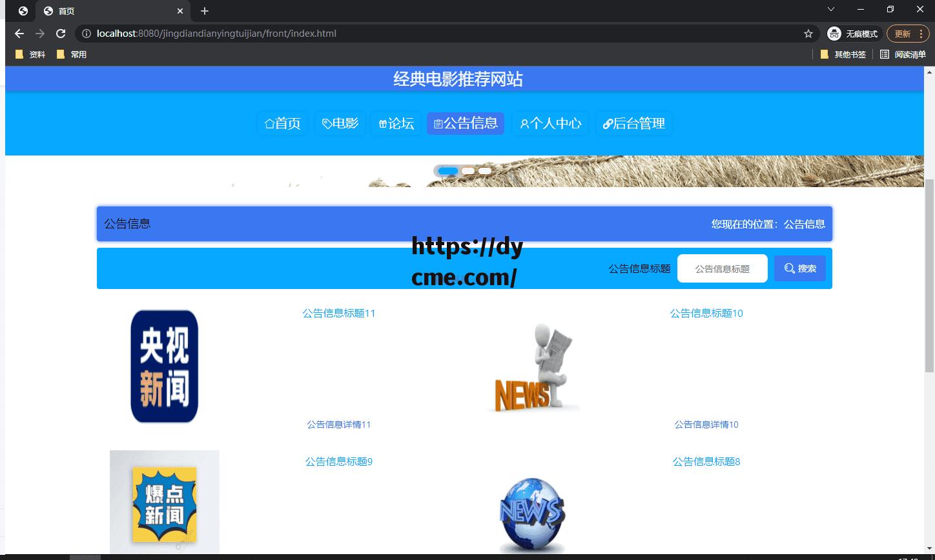
Task: Click the magnifier icon on 搜索 button
Action: 788,268
